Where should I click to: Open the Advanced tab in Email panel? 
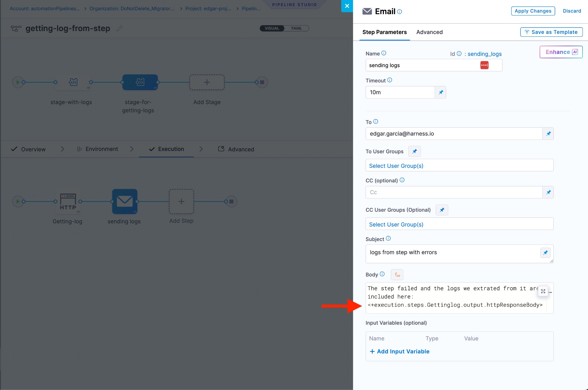click(429, 32)
